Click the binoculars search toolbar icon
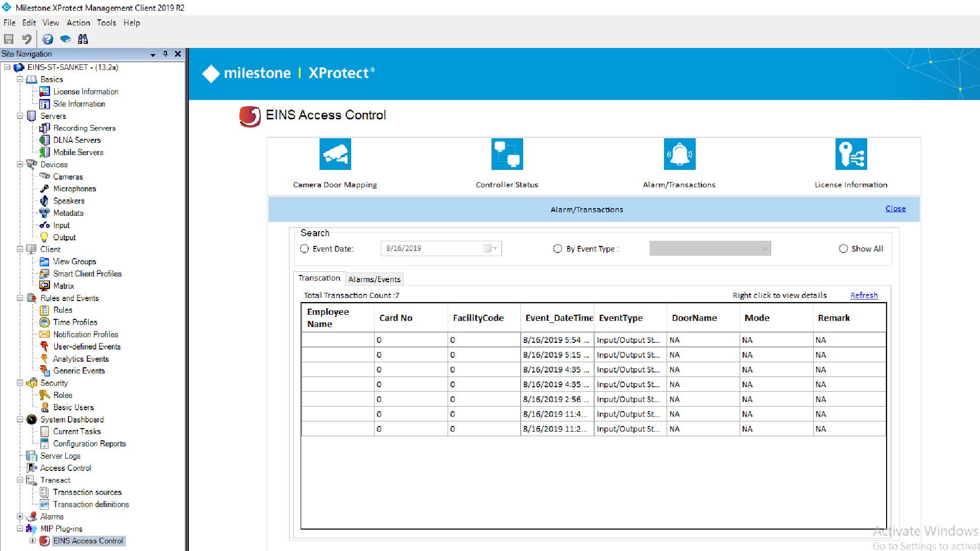The height and width of the screenshot is (551, 980). click(83, 39)
